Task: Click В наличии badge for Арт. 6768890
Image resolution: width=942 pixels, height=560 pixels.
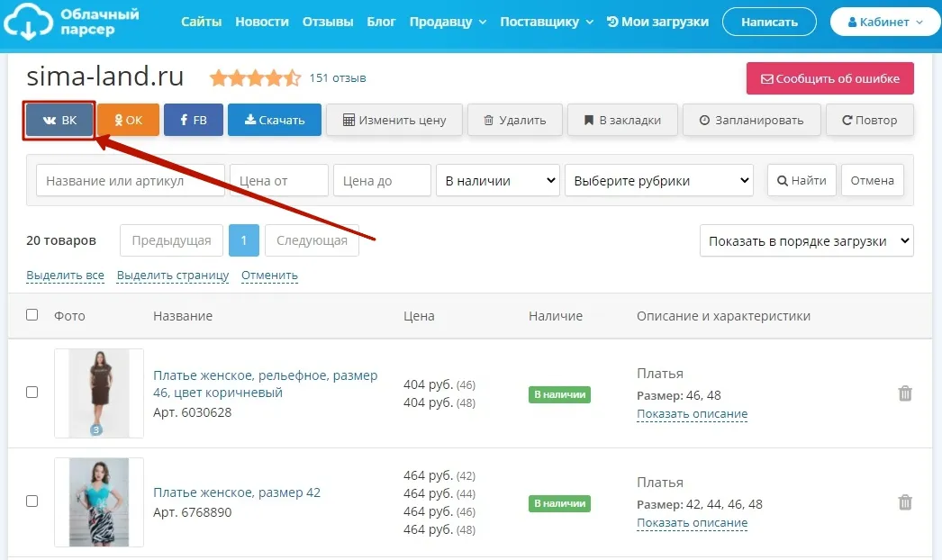Action: click(x=559, y=503)
